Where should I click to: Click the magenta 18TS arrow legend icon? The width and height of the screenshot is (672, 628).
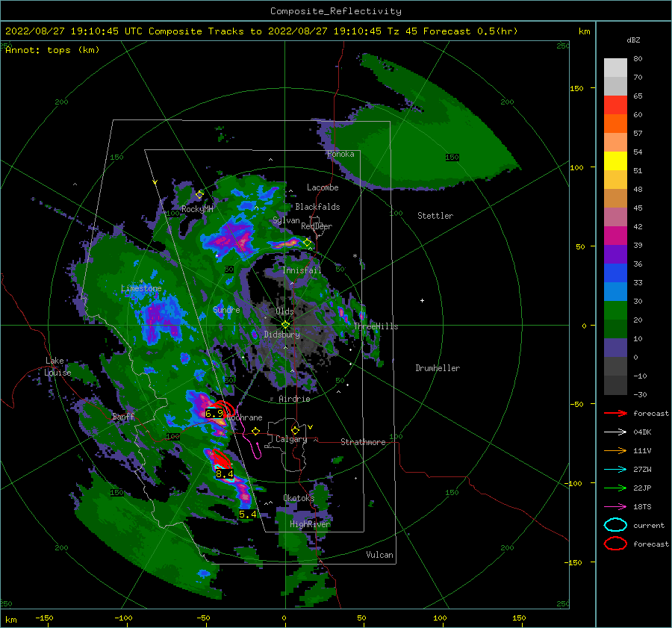click(615, 507)
